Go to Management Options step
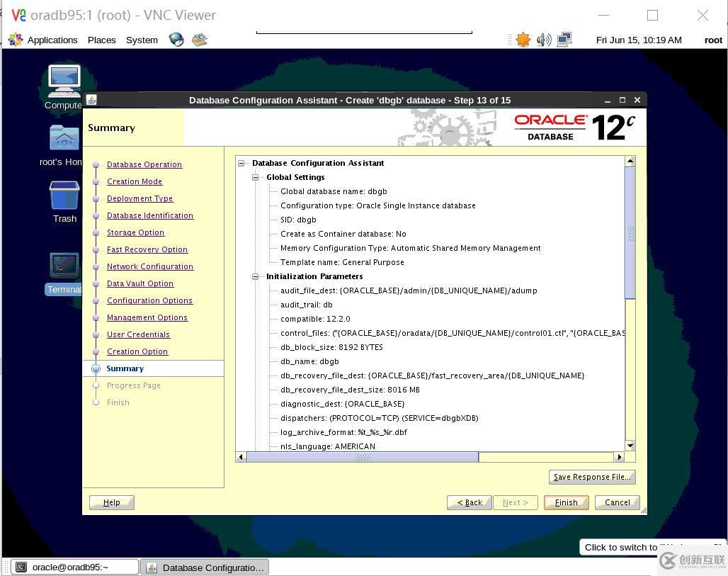Image resolution: width=728 pixels, height=576 pixels. coord(147,317)
